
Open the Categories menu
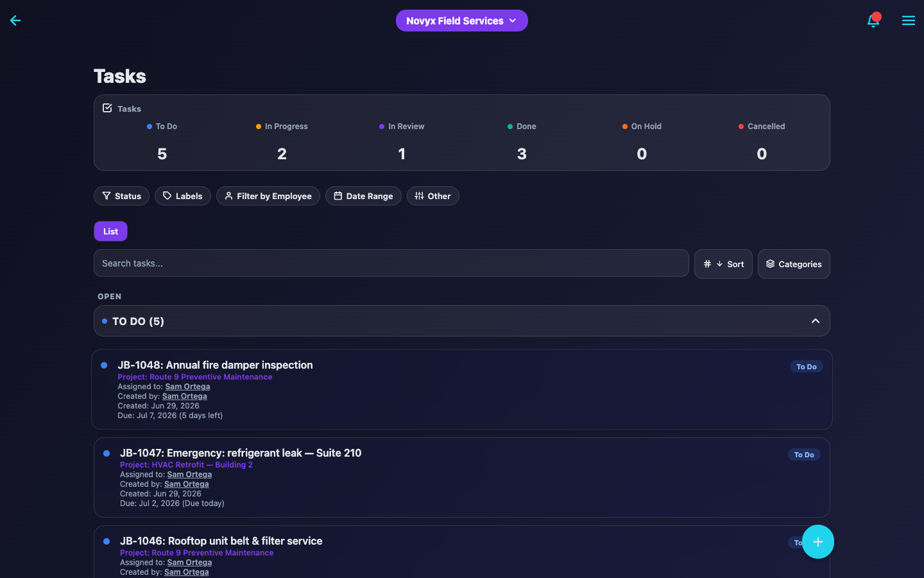[x=794, y=264]
